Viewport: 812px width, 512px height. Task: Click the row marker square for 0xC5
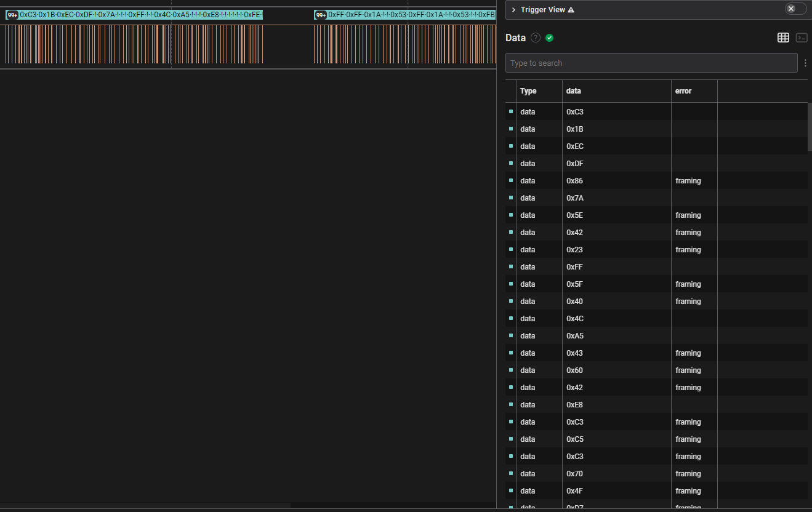click(511, 439)
